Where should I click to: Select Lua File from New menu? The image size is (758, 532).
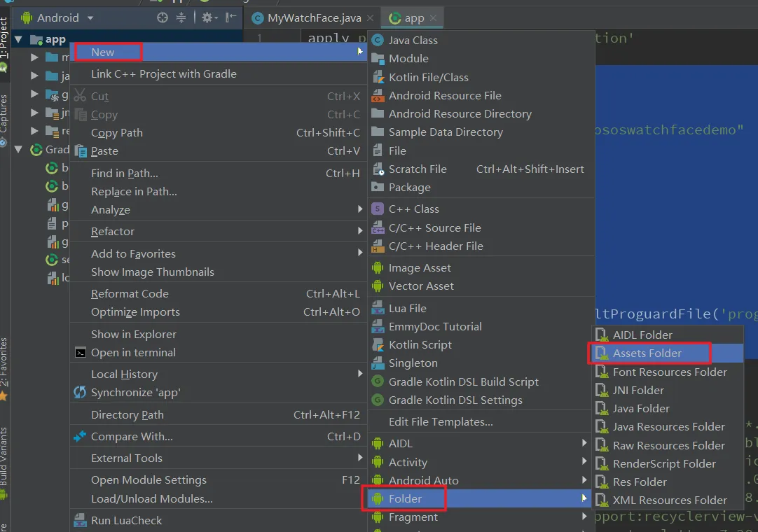tap(407, 308)
